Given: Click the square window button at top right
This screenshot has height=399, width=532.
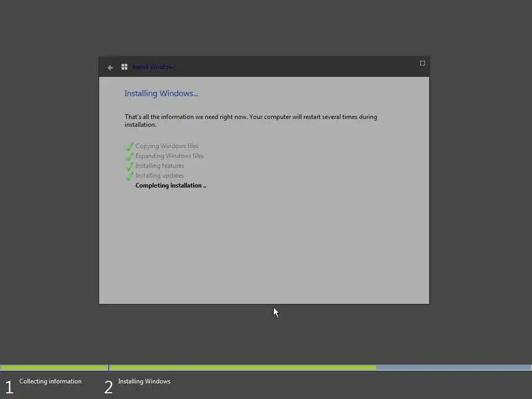Looking at the screenshot, I should [422, 63].
